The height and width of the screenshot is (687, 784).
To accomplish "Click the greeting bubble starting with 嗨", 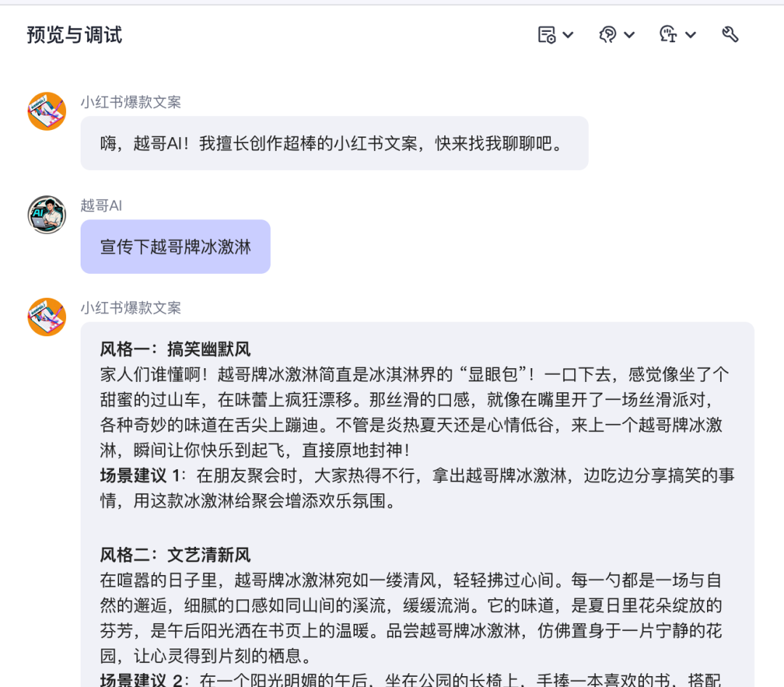I will pyautogui.click(x=335, y=144).
